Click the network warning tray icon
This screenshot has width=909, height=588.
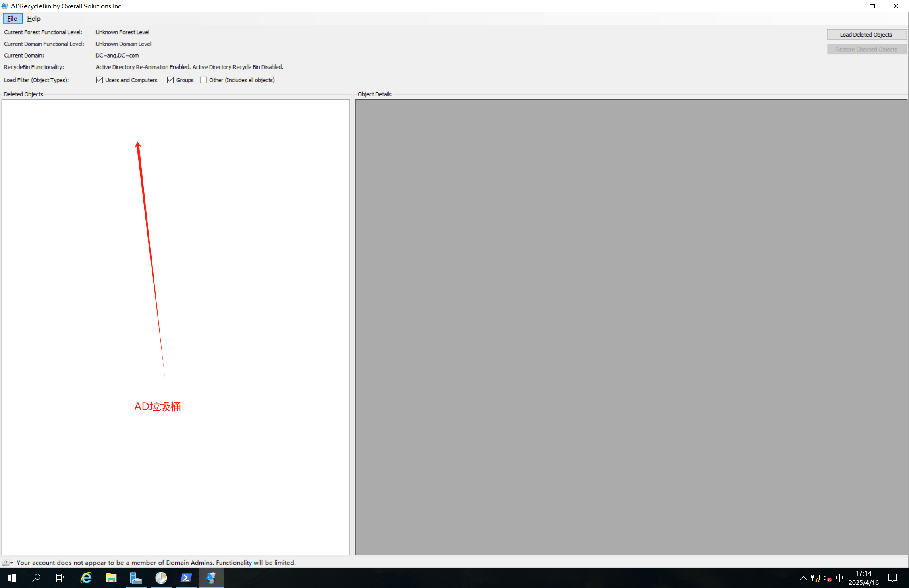coord(816,578)
